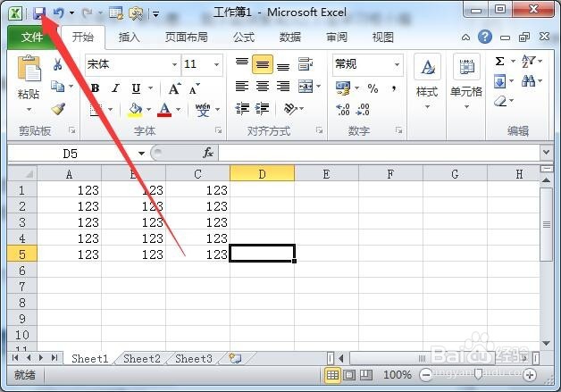The height and width of the screenshot is (392, 561).
Task: Click the increase decimal icon
Action: point(343,110)
